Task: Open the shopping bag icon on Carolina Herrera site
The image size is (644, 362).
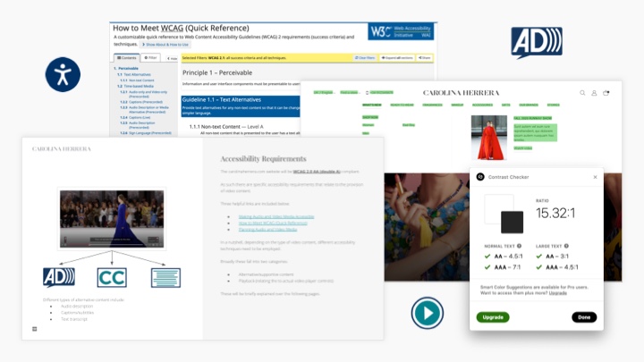Action: tap(606, 93)
